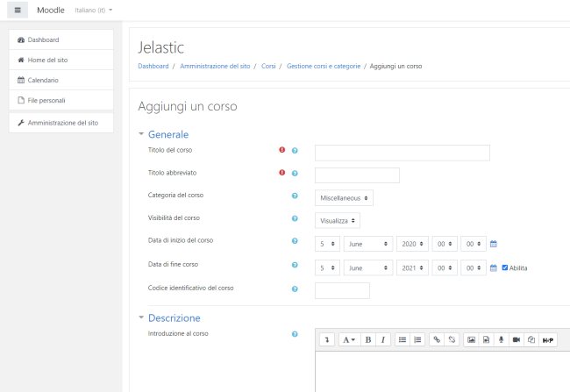Click Gestione corsi e categorie breadcrumb
This screenshot has width=570, height=392.
[324, 66]
